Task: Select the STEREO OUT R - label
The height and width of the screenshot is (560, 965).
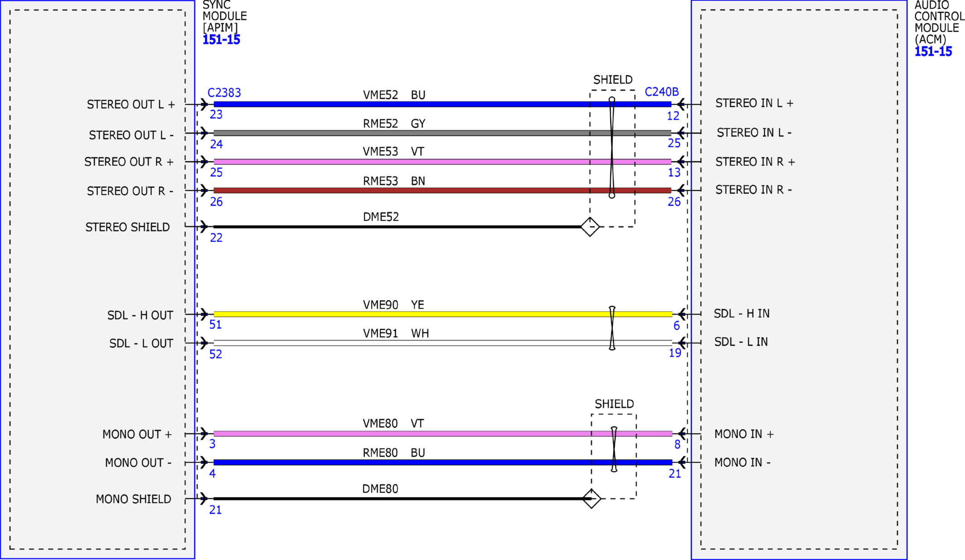Action: [x=130, y=191]
